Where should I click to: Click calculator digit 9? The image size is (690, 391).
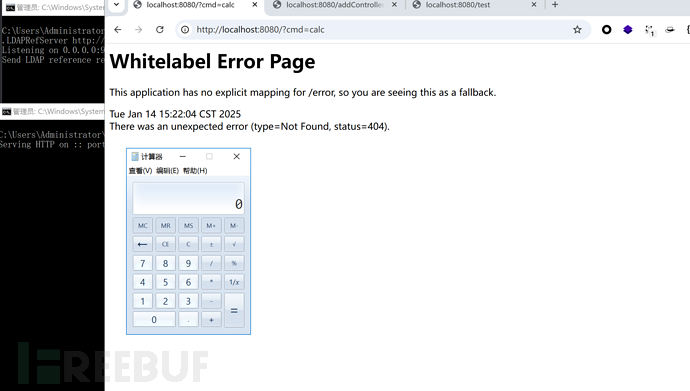point(188,263)
